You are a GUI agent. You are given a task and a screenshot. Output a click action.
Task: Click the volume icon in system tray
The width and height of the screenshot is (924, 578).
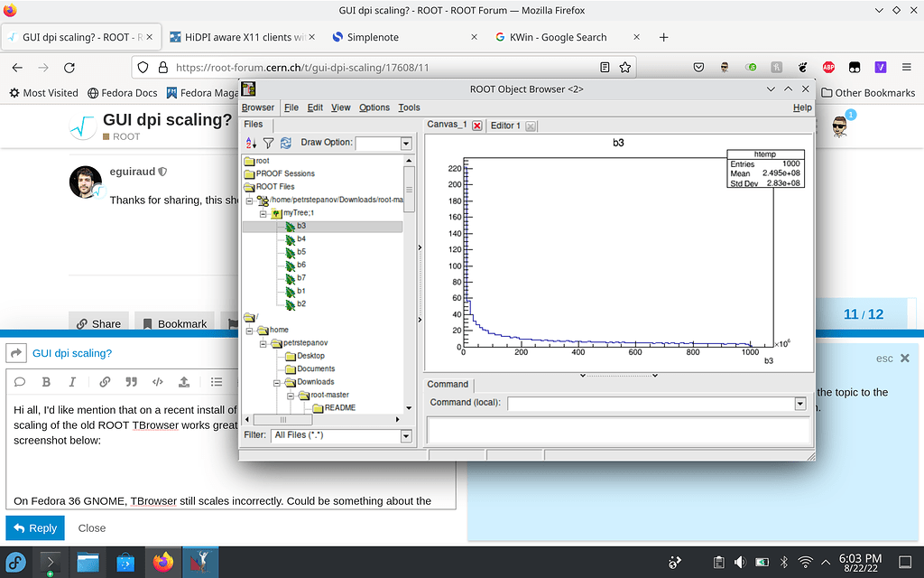(x=740, y=562)
